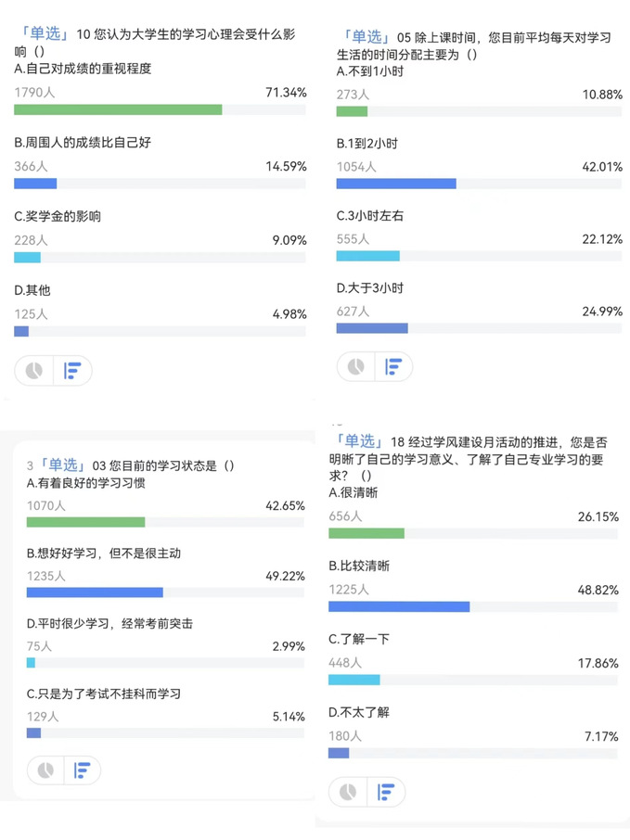Switch question 10 to bar chart view
Screen dimensions: 630x840
coord(72,371)
